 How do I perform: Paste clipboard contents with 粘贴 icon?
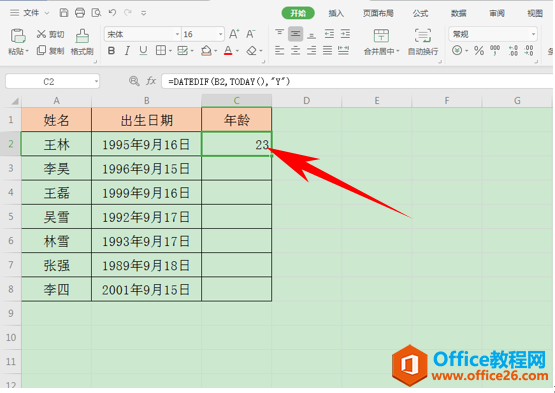(18, 36)
